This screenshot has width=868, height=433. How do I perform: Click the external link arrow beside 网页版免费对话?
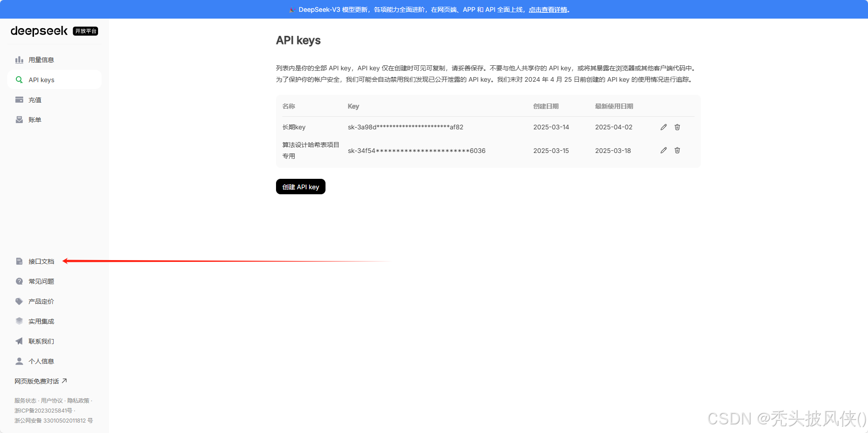64,381
